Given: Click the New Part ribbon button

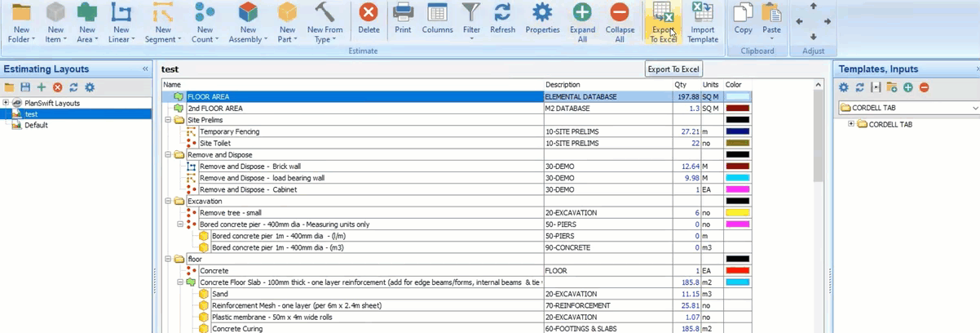Looking at the screenshot, I should point(287,23).
